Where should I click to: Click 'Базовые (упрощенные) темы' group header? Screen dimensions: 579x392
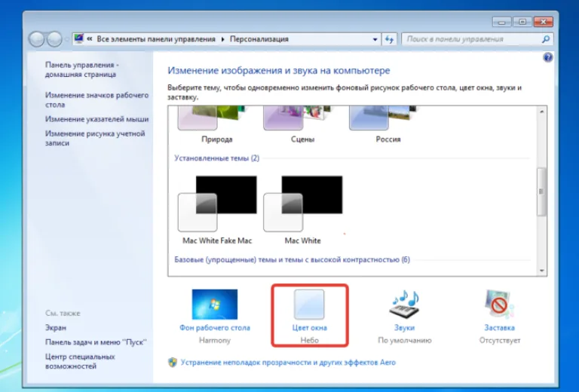292,259
